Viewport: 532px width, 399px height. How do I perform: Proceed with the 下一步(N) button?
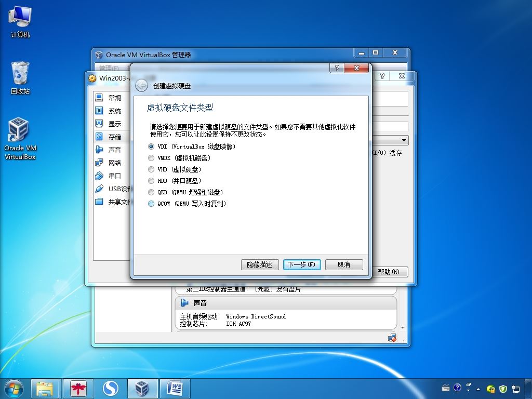click(302, 264)
